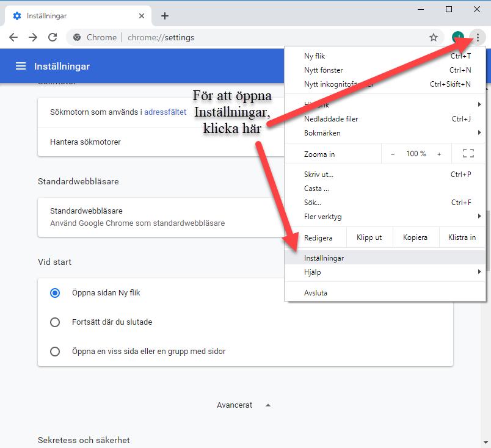Close the Inställningar tab
491x448 pixels.
[142, 16]
